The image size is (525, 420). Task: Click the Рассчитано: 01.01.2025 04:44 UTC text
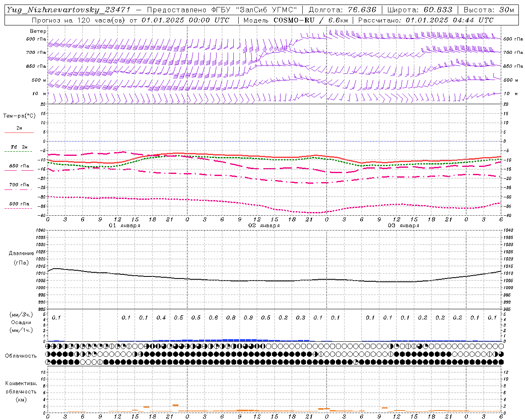(426, 20)
